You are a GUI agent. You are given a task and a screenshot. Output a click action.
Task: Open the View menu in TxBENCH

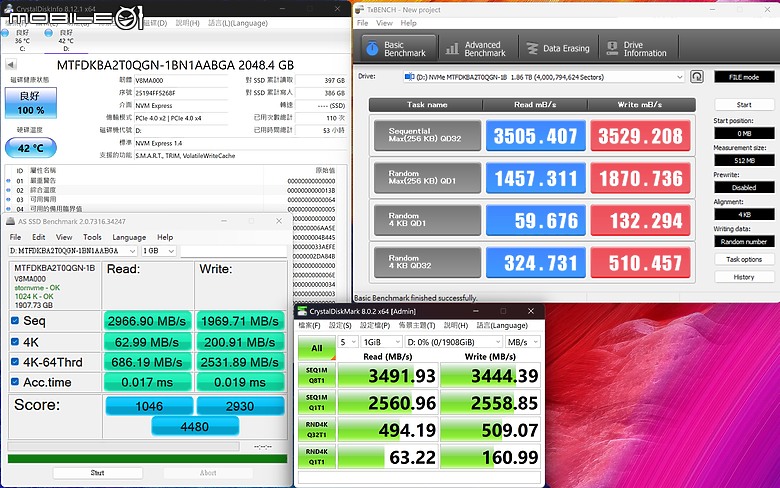384,23
